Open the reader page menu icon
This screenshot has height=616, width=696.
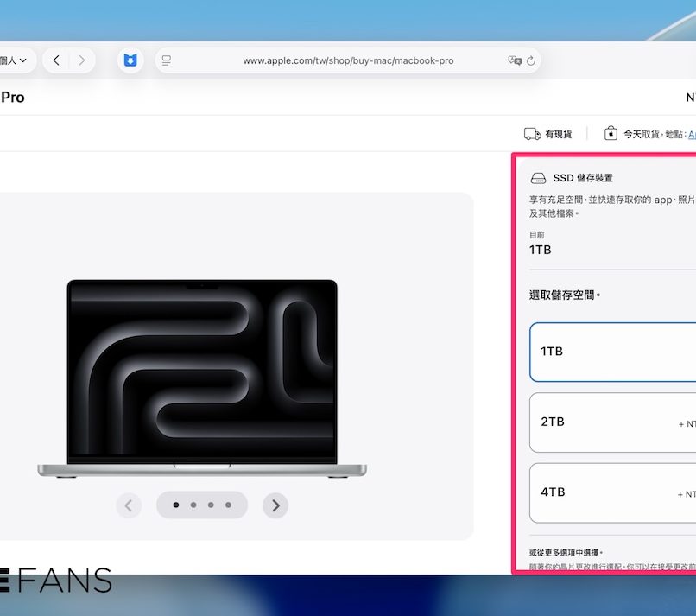click(167, 60)
